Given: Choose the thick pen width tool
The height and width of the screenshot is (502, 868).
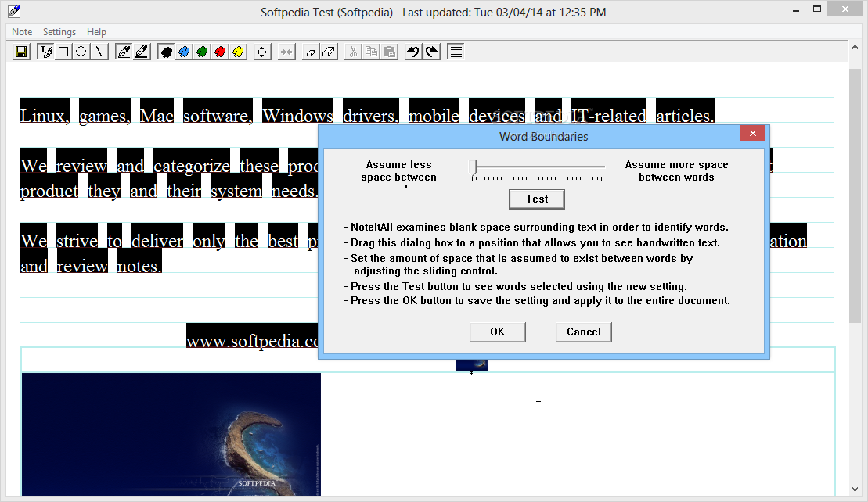Looking at the screenshot, I should (142, 52).
